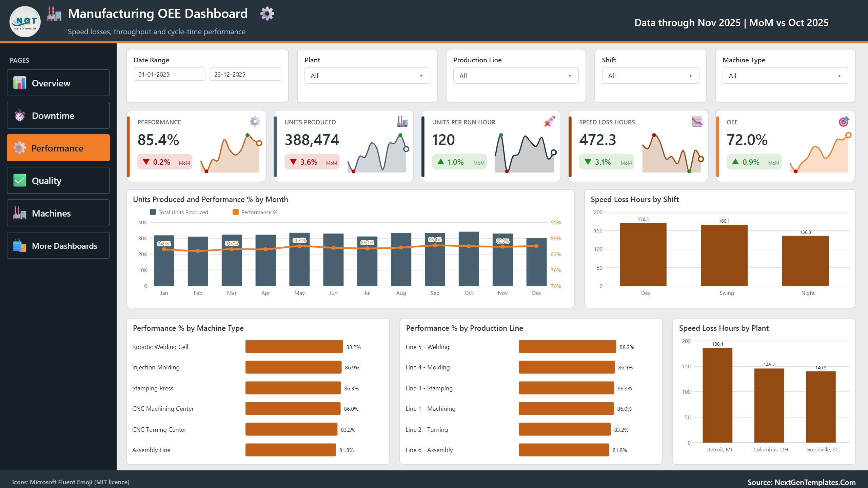Click factory icon in Units Produced card
The height and width of the screenshot is (488, 868).
point(402,121)
